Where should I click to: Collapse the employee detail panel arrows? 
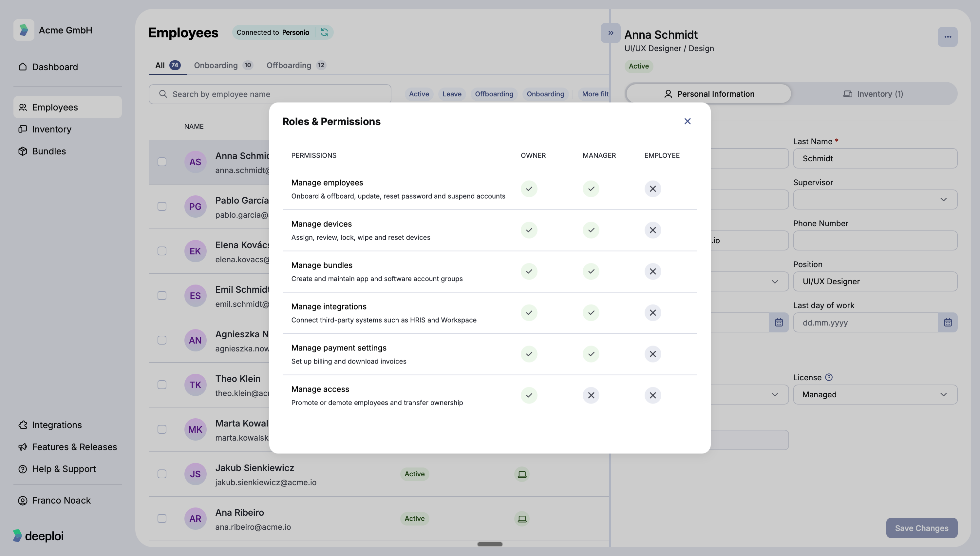point(610,33)
